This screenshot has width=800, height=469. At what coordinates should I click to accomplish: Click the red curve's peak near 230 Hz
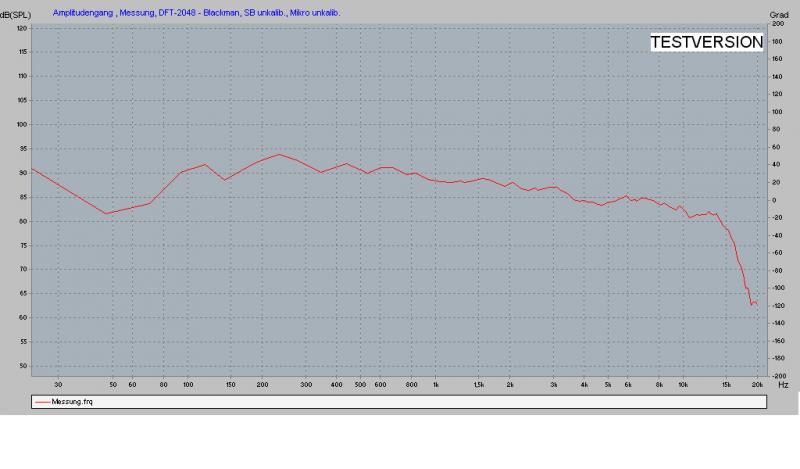(279, 154)
